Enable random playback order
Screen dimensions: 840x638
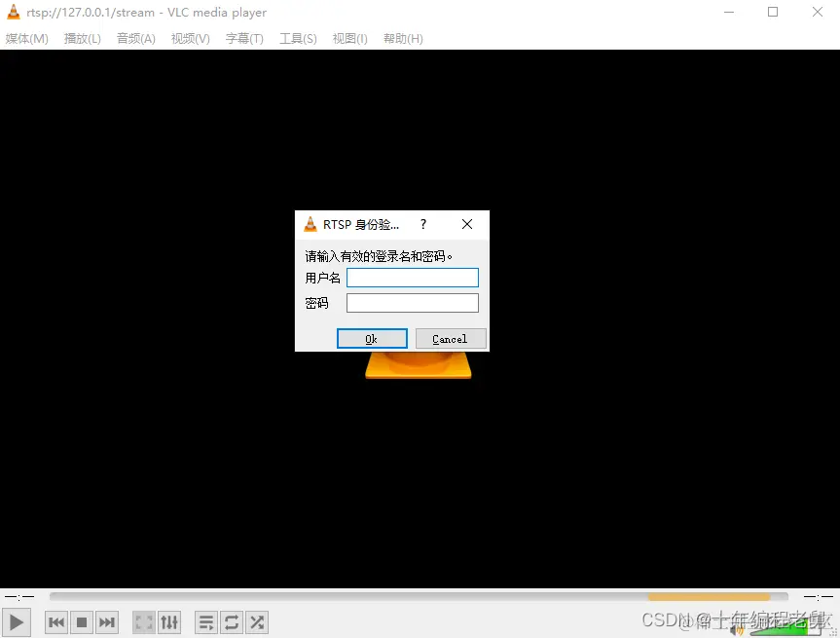257,621
